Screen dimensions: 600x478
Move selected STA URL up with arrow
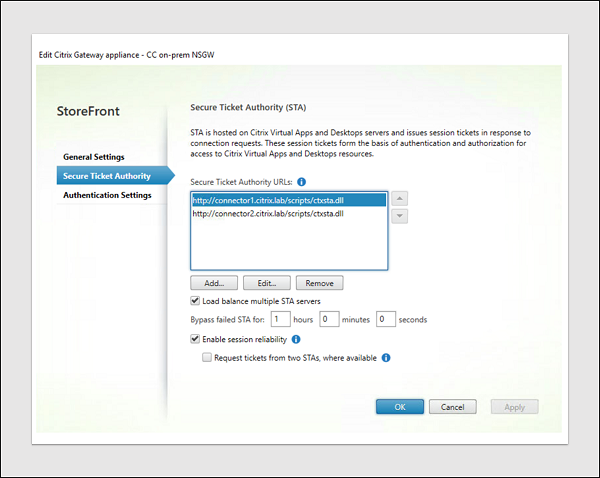coord(399,199)
